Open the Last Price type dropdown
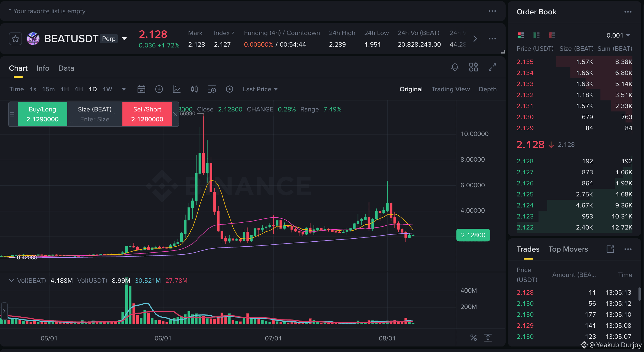The height and width of the screenshot is (352, 644). point(260,89)
